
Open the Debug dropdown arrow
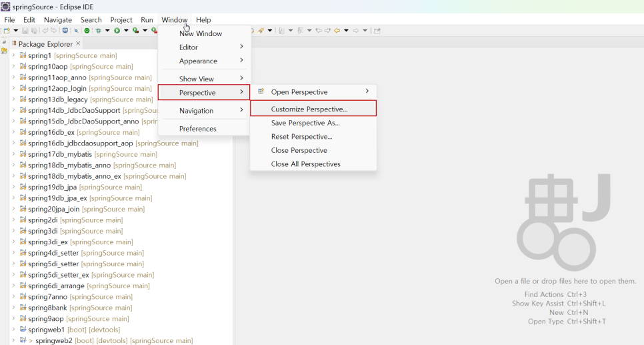(x=107, y=31)
